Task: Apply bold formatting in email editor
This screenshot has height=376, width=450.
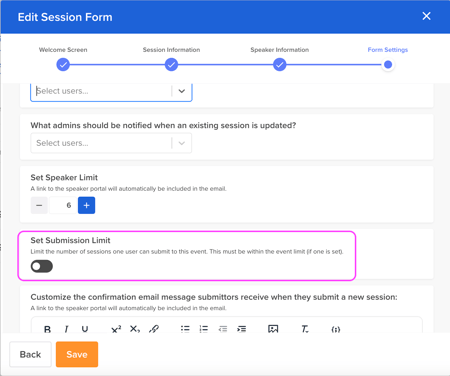Action: [x=47, y=329]
